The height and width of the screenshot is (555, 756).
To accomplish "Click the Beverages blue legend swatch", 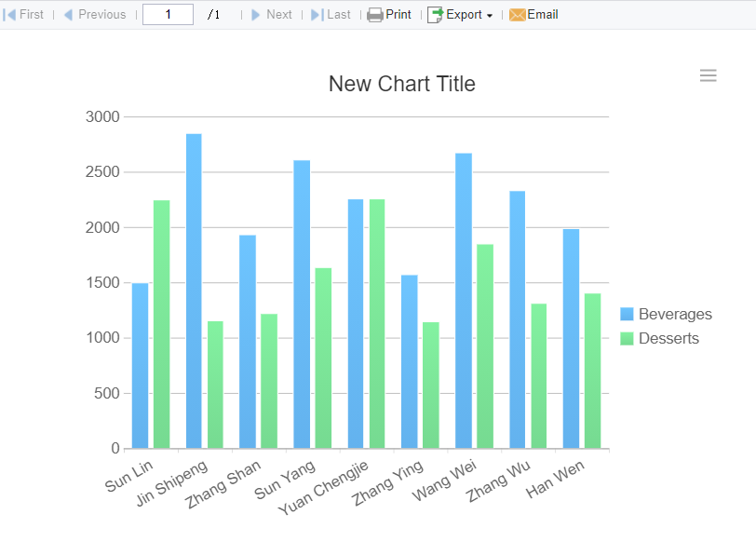I will click(627, 314).
